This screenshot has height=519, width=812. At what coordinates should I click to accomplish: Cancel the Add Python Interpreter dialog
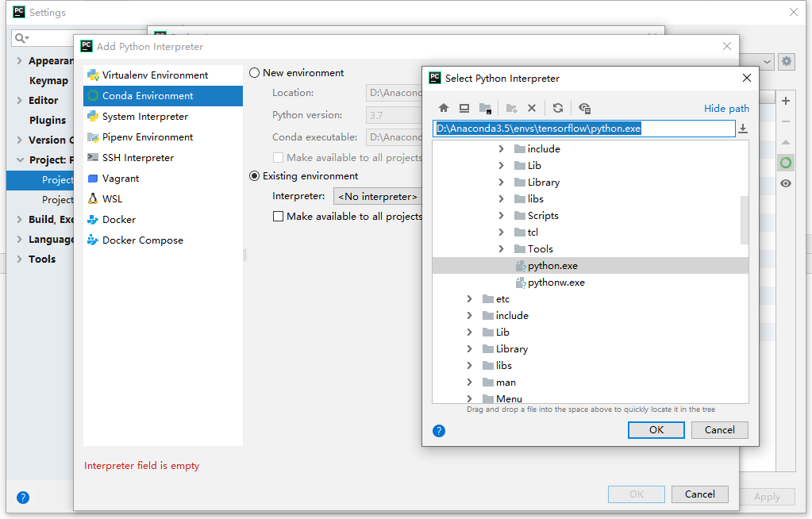pyautogui.click(x=699, y=494)
